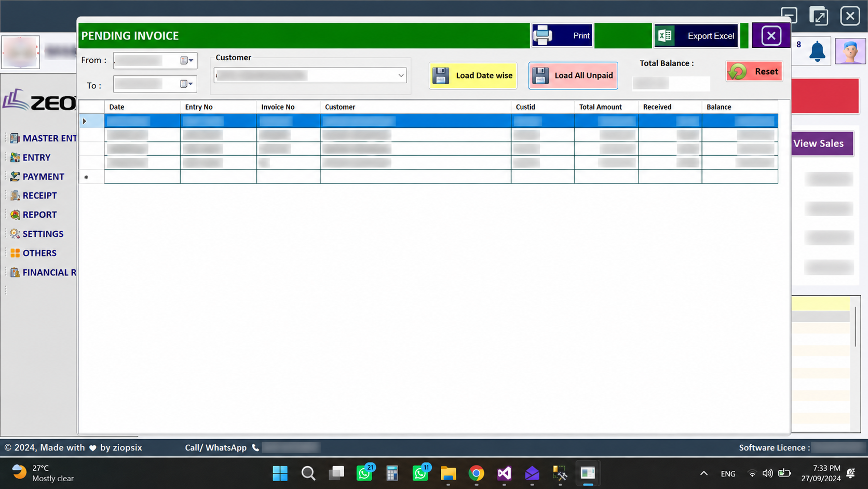Click the scrollbar in the right side panel

point(856,327)
